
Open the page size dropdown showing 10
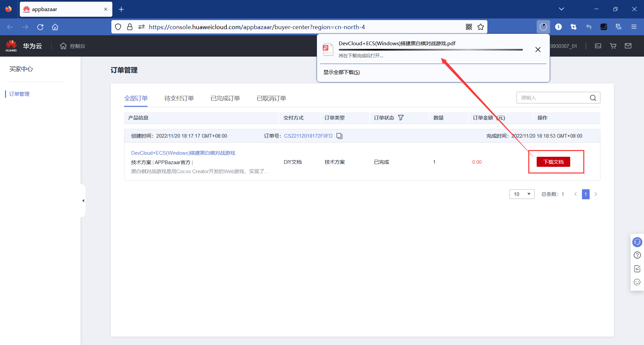(x=522, y=194)
